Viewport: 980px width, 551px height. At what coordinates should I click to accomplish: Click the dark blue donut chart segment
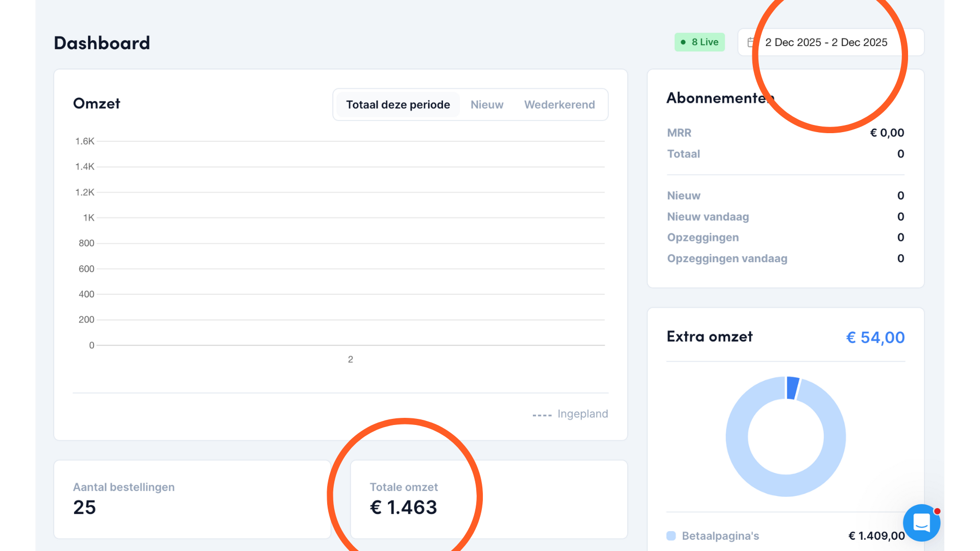pos(792,388)
